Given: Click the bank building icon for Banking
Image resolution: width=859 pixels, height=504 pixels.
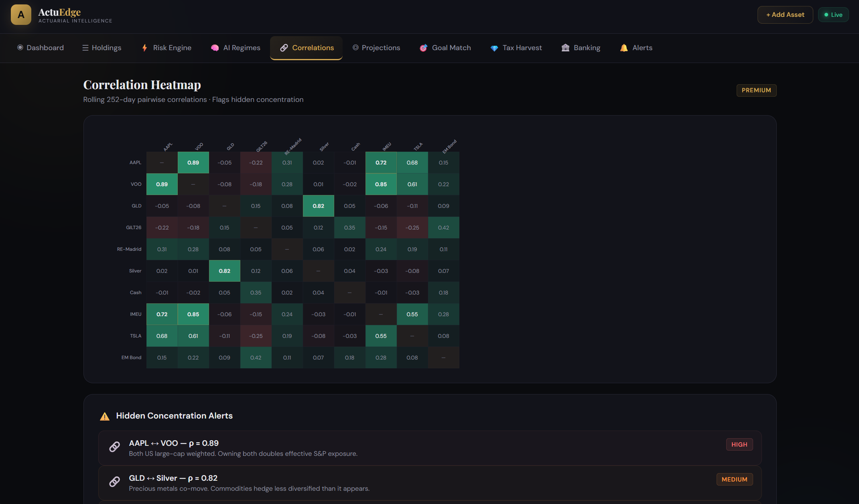Looking at the screenshot, I should (565, 48).
